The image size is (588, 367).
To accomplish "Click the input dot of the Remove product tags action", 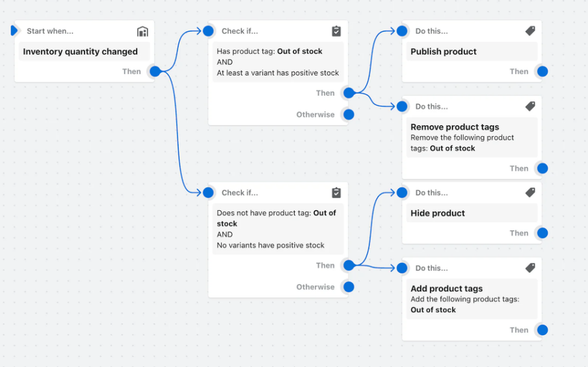I will pyautogui.click(x=402, y=106).
